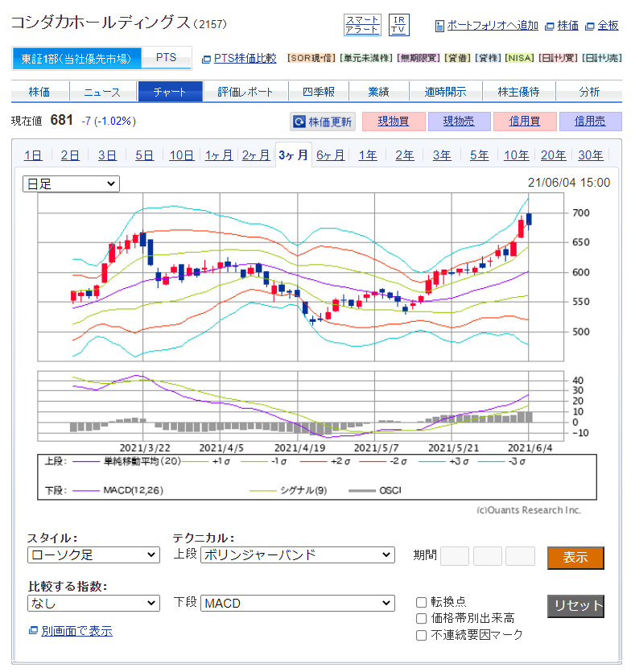Screen dimensions: 631x672
Task: Open the 評価レポート tab
Action: pos(245,92)
